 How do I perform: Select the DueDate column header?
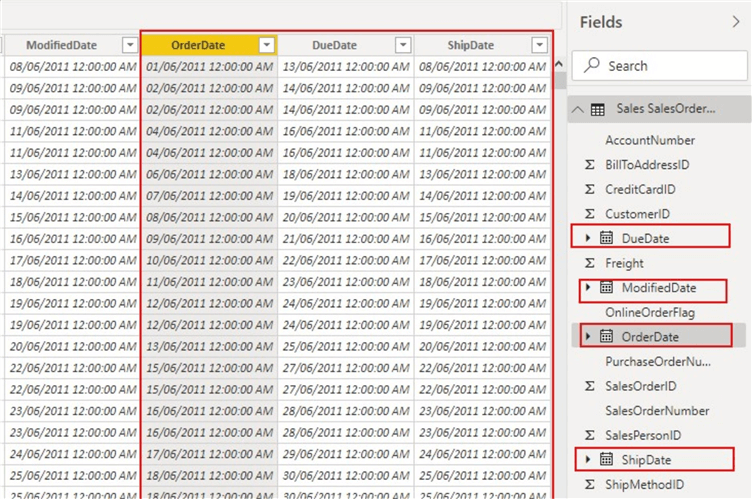click(334, 45)
